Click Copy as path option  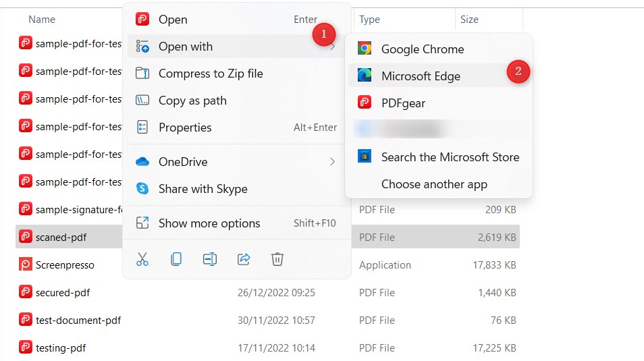click(192, 101)
